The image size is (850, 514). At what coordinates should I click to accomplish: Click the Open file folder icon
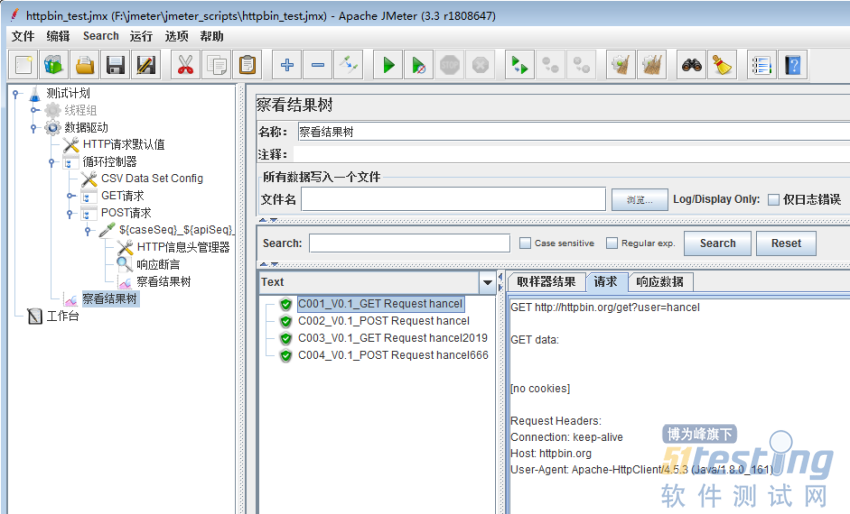tap(85, 66)
